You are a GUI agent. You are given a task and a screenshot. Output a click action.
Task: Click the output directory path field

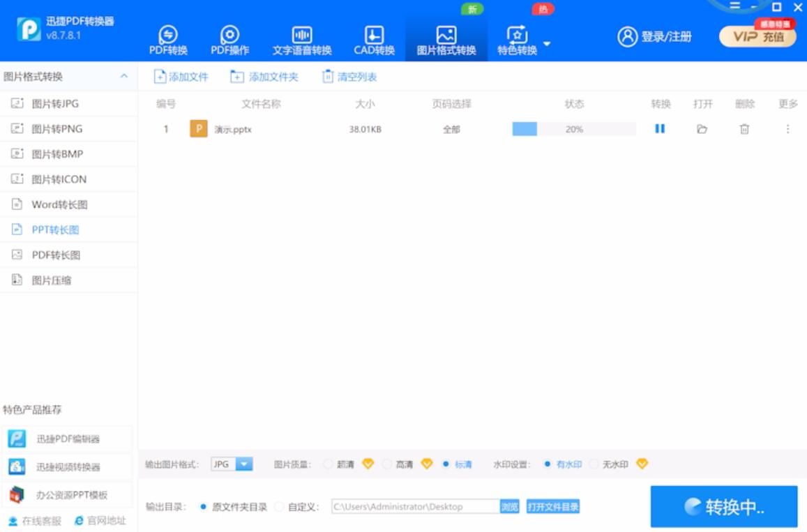tap(415, 507)
